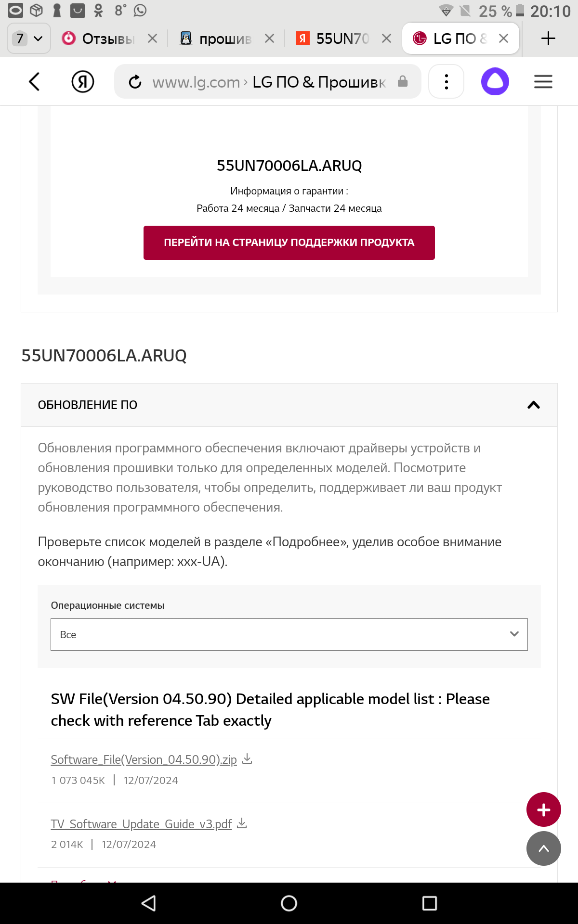The width and height of the screenshot is (578, 924).
Task: Tap the red plus floating button
Action: (543, 810)
